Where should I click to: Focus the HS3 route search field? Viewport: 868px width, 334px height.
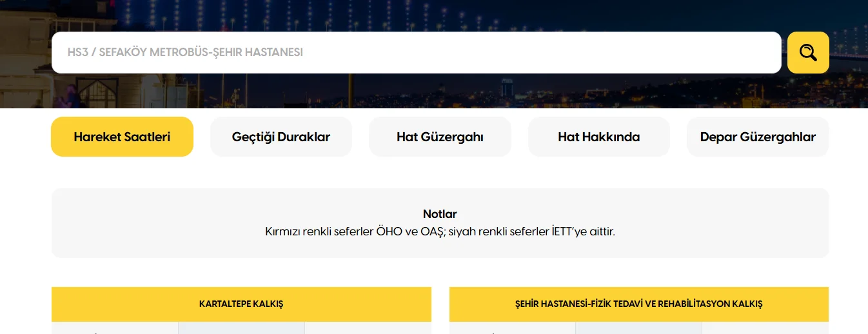(416, 52)
